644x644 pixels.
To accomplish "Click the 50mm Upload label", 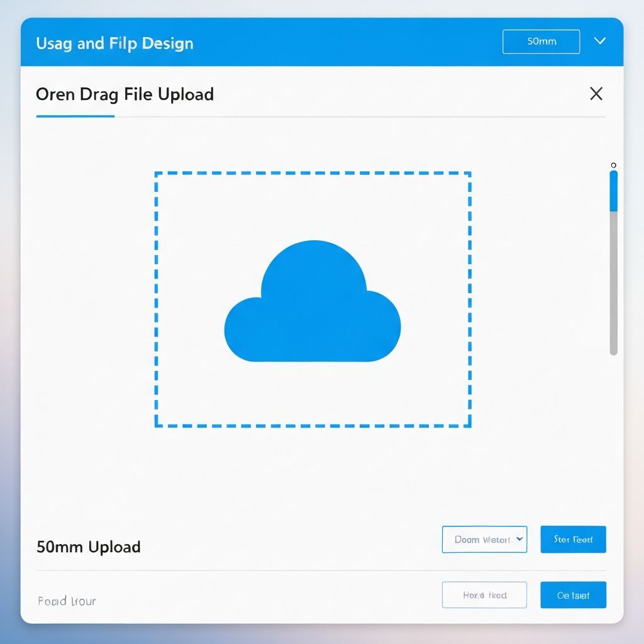I will pos(88,547).
